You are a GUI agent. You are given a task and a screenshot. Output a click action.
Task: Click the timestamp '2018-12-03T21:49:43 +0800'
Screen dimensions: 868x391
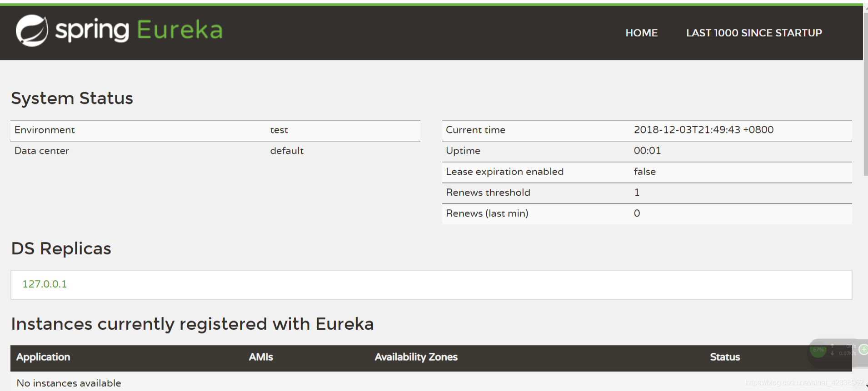pos(703,130)
